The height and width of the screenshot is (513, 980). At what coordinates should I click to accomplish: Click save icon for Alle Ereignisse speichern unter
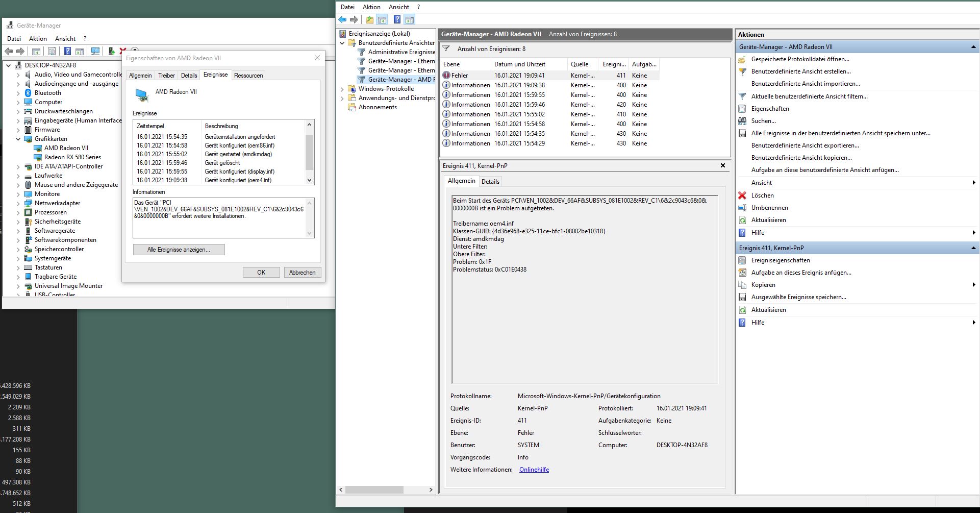pos(742,133)
